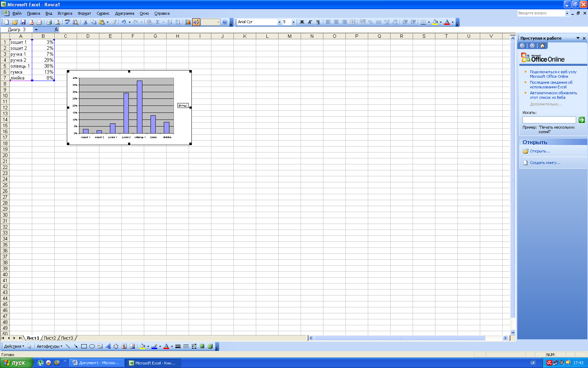Click the Open folder toolbar icon

pyautogui.click(x=15, y=22)
